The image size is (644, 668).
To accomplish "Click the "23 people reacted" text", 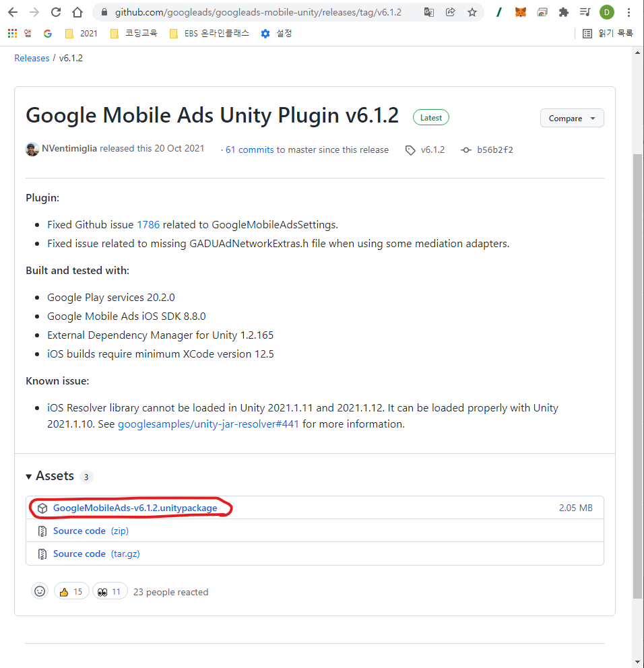I will coord(171,592).
